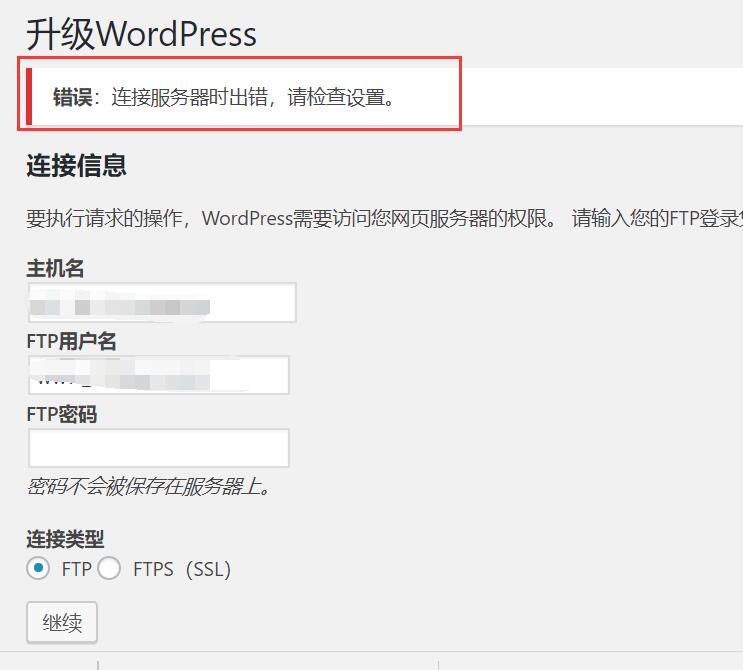Click the 连接类型 label

point(65,539)
